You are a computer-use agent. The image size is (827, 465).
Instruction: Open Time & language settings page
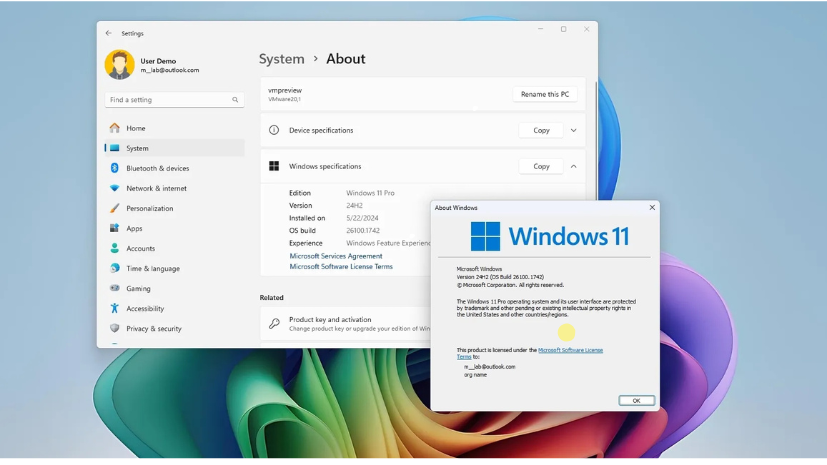153,268
